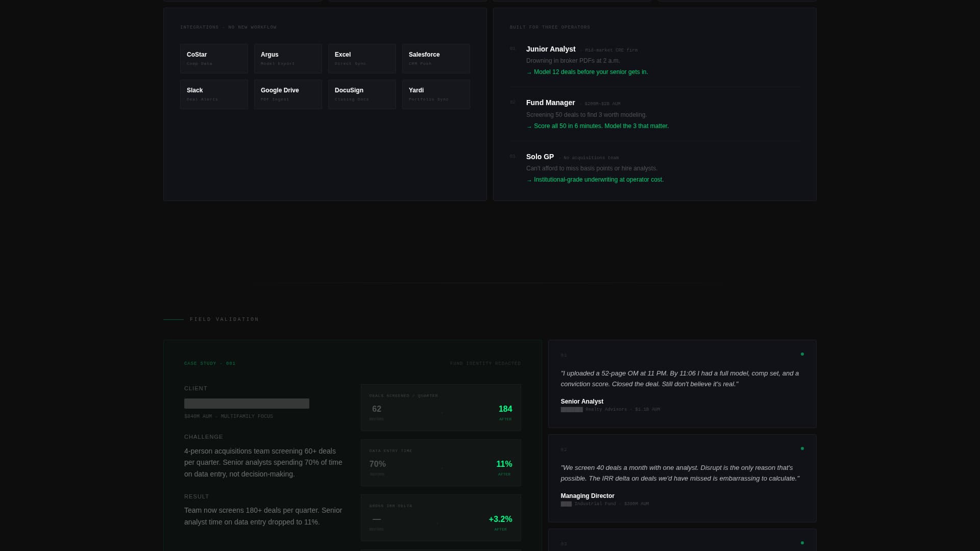Click the Fund Manager heading
980x551 pixels.
pos(550,103)
